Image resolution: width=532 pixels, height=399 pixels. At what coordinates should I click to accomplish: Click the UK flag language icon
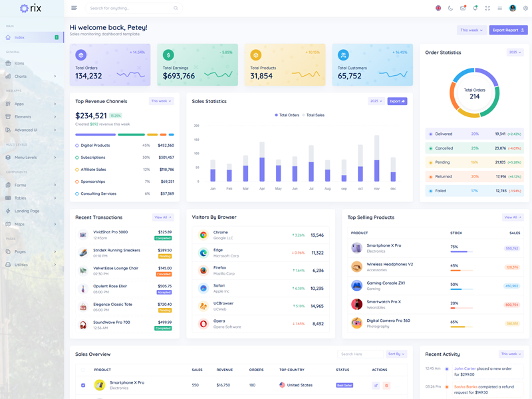pos(438,8)
